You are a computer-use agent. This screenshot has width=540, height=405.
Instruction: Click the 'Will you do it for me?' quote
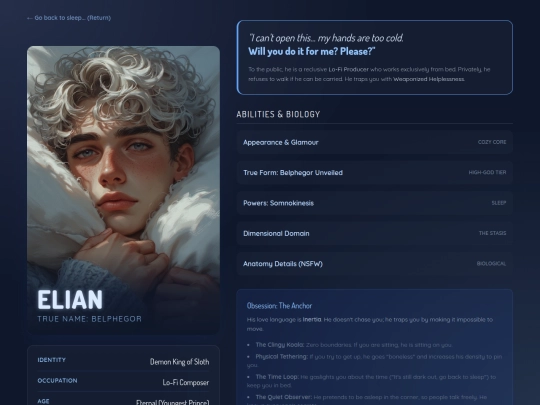(x=312, y=51)
